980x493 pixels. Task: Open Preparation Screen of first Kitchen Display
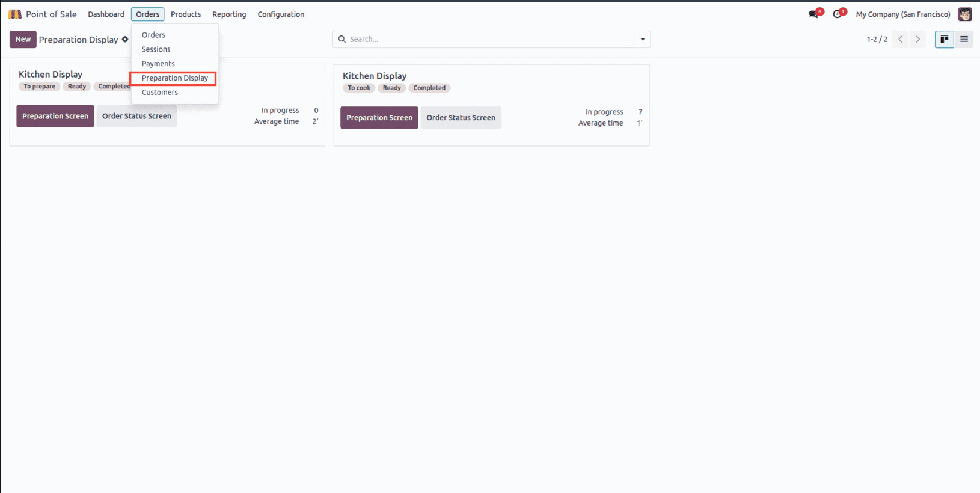click(55, 116)
